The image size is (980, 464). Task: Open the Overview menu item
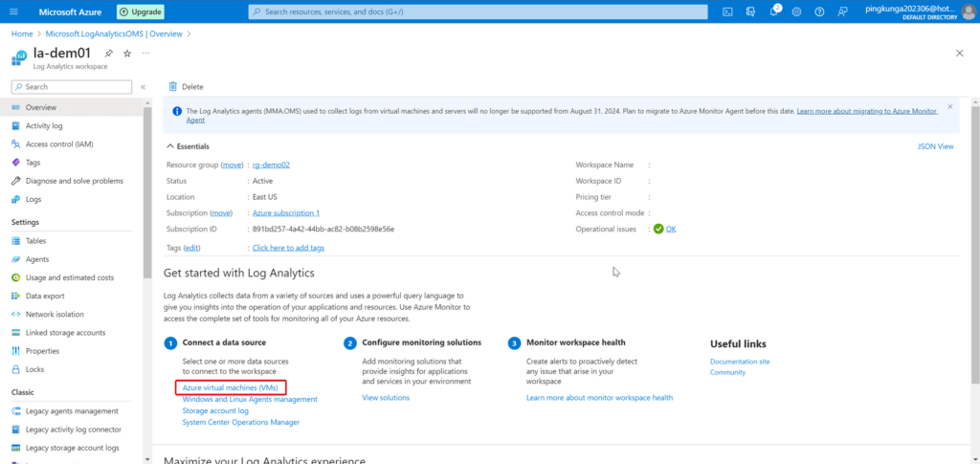pos(71,107)
